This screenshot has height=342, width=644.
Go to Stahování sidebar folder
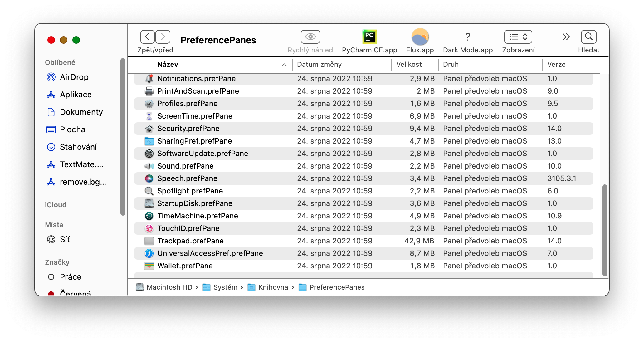[x=78, y=147]
